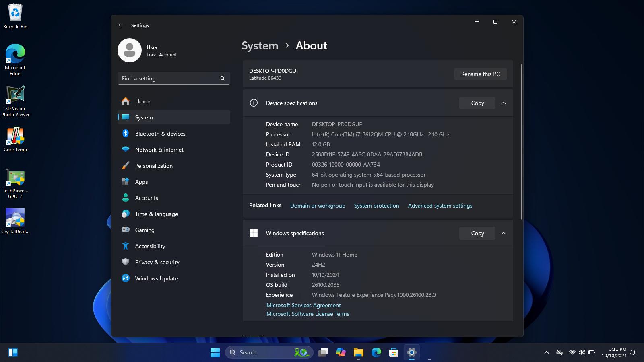Open File Explorer from the taskbar
The width and height of the screenshot is (644, 362).
359,352
